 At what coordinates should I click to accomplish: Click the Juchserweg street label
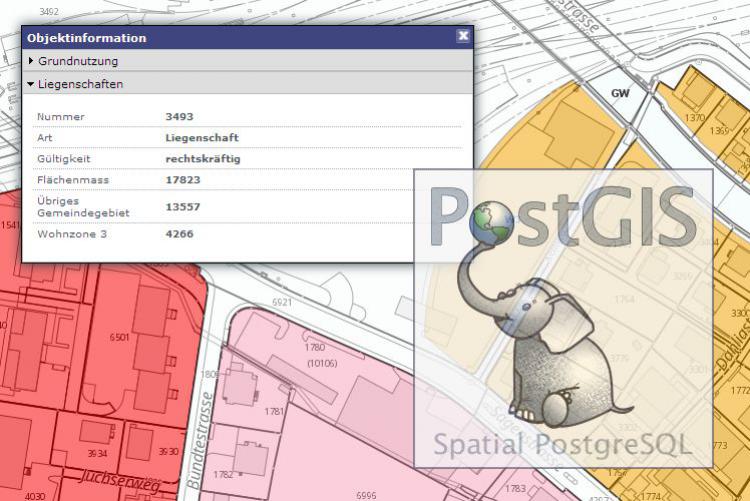(x=121, y=479)
